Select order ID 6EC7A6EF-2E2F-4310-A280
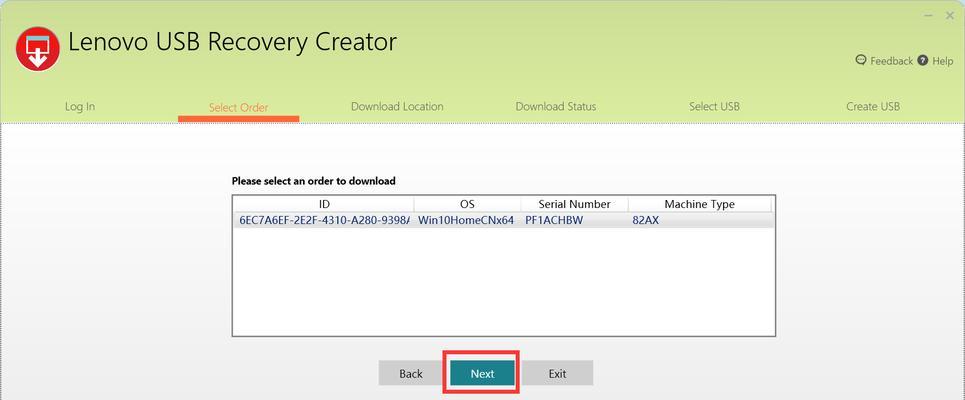 point(324,220)
